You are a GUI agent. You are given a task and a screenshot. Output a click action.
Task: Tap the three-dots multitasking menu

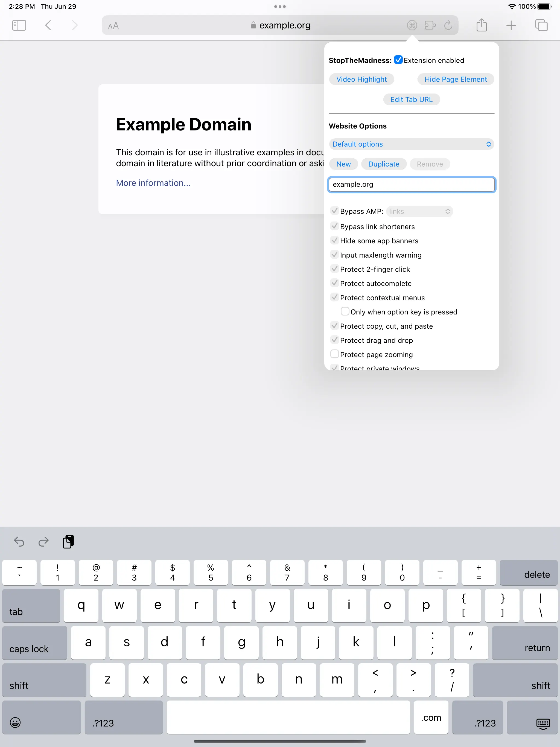(280, 6)
